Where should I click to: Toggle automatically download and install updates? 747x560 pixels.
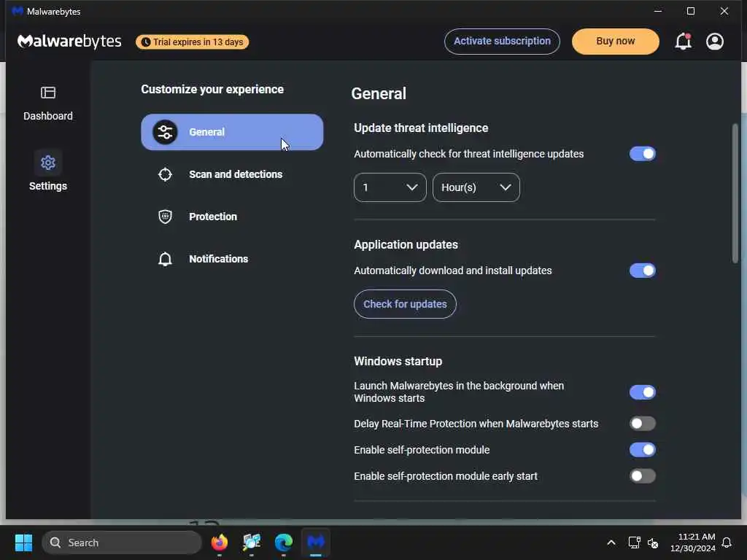[642, 271]
